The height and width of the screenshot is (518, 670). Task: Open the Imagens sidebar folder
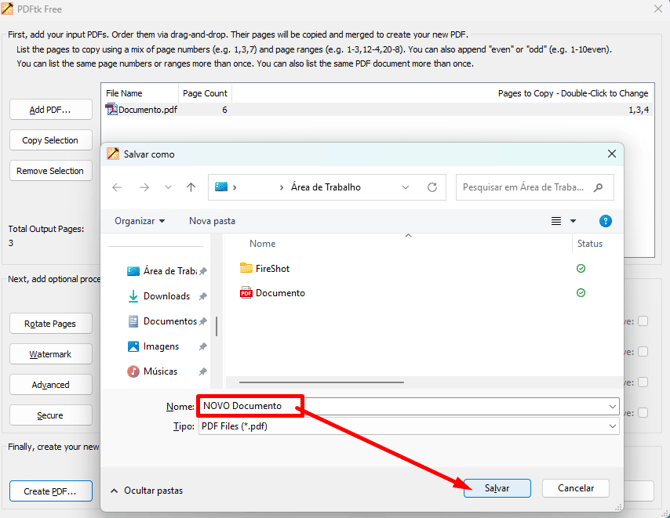click(x=160, y=346)
